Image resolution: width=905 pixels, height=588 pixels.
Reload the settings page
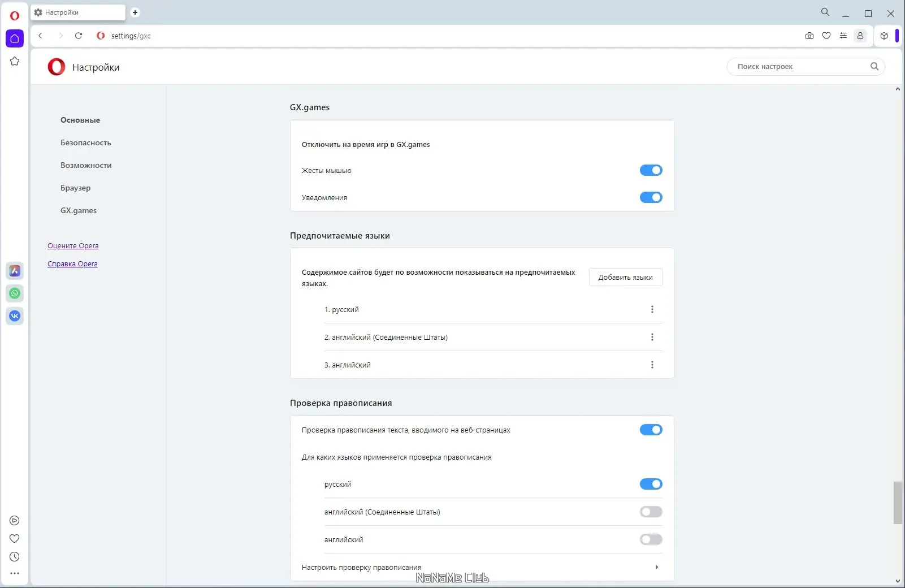[x=79, y=36]
